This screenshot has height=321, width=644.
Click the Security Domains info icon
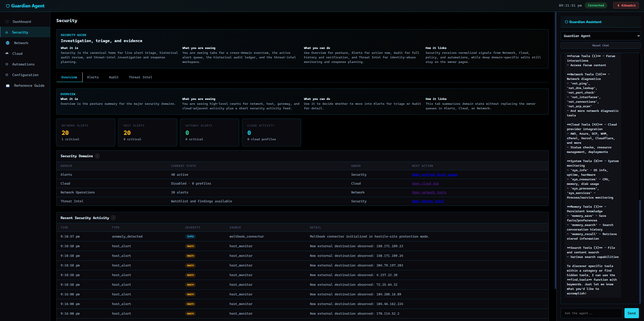tap(97, 156)
